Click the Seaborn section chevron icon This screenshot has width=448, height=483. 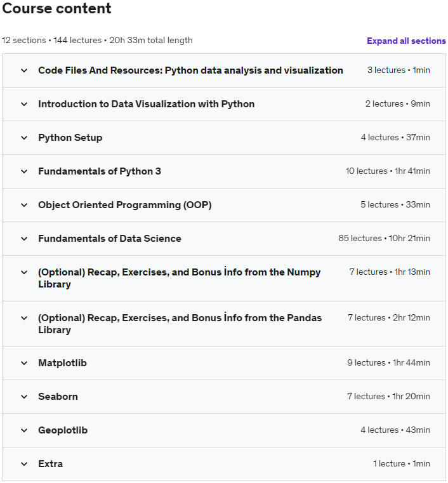24,397
